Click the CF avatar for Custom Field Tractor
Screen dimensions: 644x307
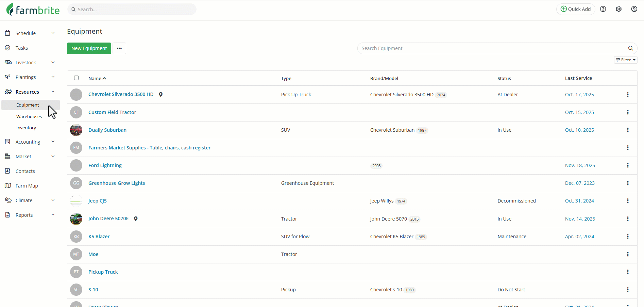coord(76,112)
